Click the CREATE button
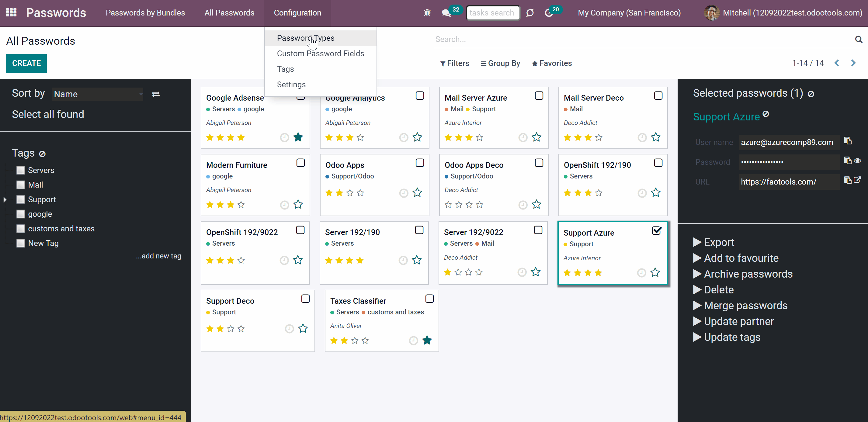The image size is (868, 422). (x=26, y=63)
